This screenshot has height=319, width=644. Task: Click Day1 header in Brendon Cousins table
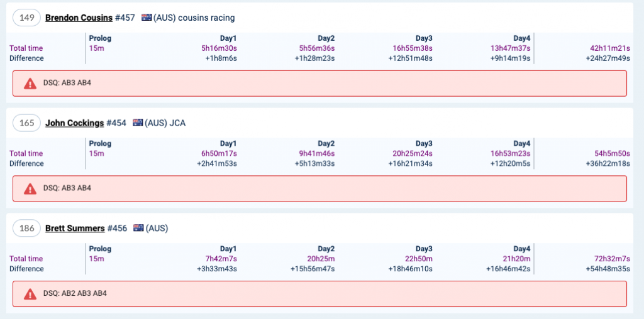point(228,38)
